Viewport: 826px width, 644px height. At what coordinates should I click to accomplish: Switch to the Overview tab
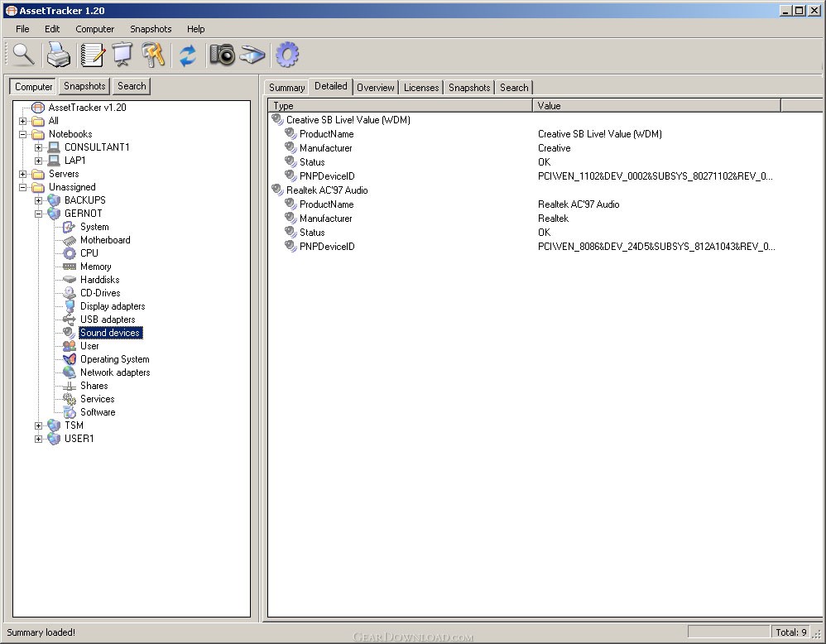click(x=376, y=88)
